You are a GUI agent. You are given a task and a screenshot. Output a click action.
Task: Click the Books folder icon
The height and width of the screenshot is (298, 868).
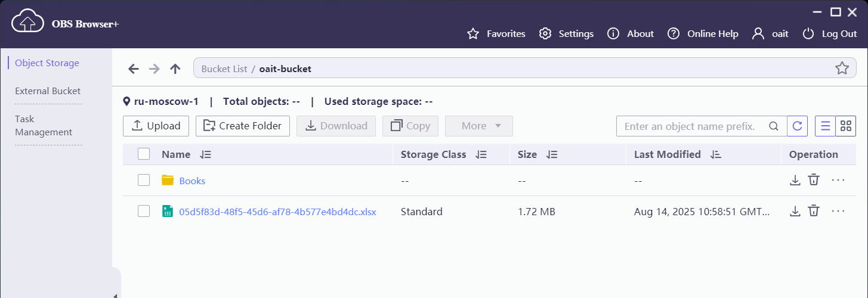(168, 180)
